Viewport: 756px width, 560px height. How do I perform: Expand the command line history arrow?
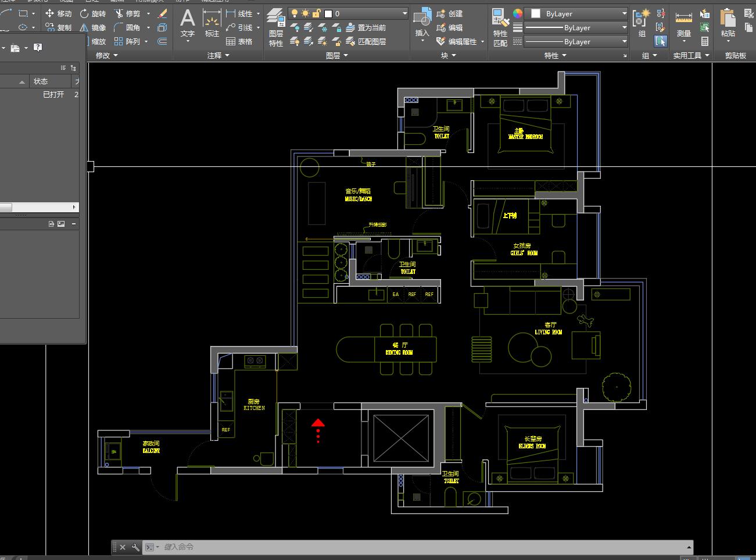[x=689, y=547]
